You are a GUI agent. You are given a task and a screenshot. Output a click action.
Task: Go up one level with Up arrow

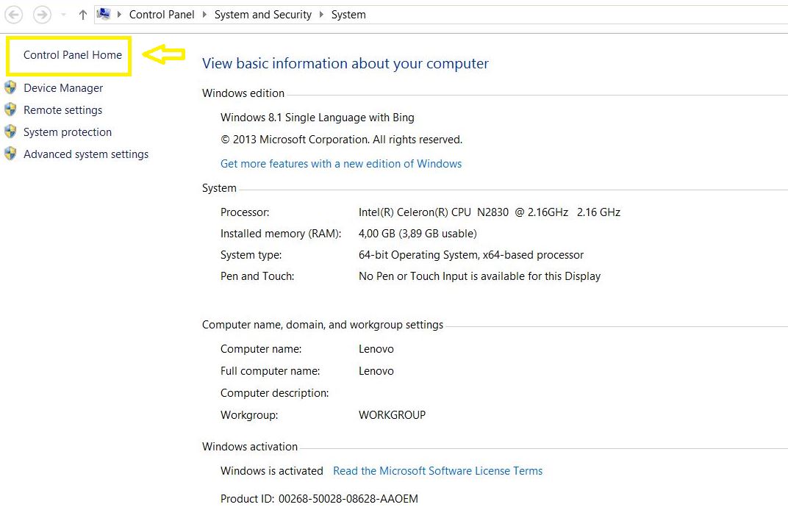83,15
